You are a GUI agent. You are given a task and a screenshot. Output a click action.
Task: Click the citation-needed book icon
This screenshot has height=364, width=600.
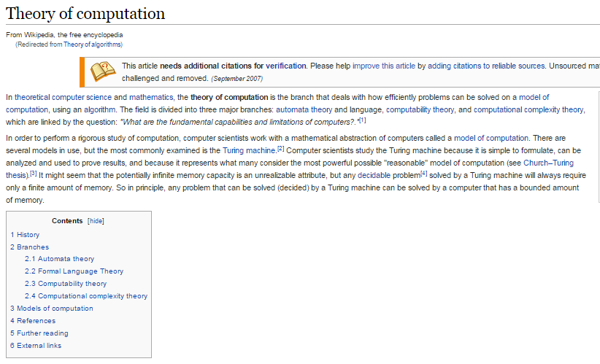click(102, 71)
